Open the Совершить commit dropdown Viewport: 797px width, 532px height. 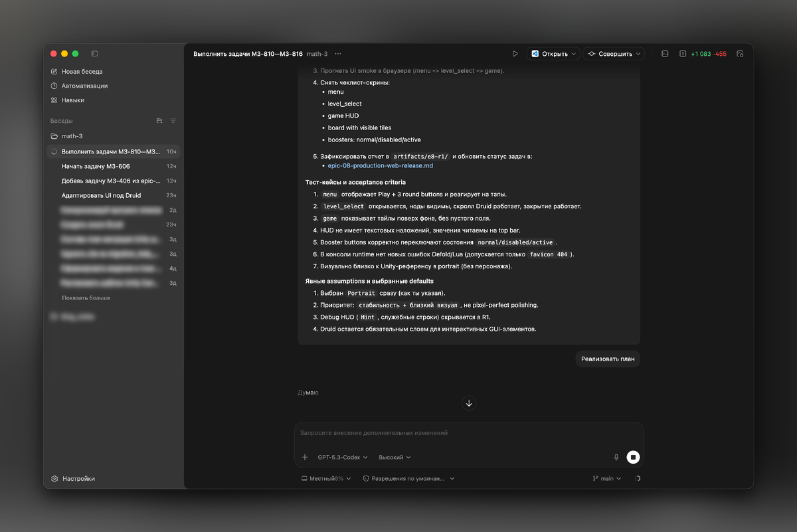(614, 54)
